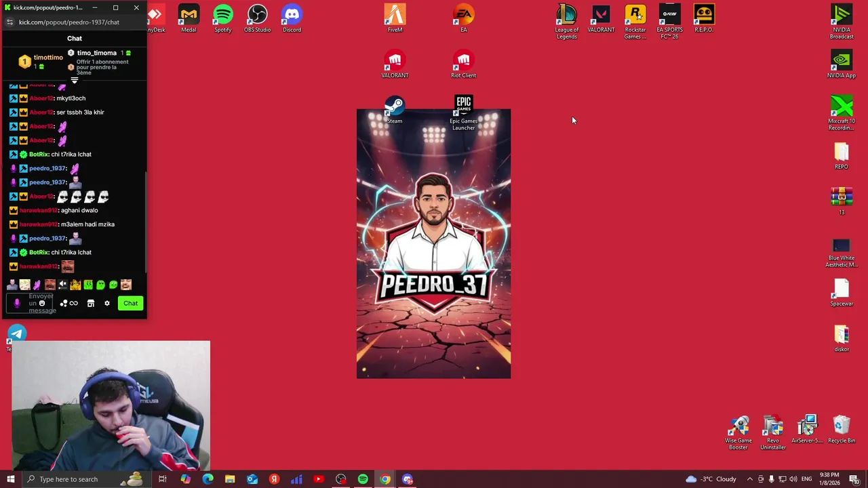
Task: Launch League of Legends from desktop
Action: [x=566, y=21]
